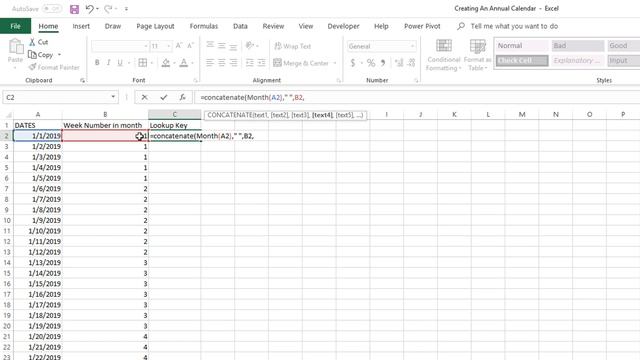Switch to the Insert tab

coord(81,26)
